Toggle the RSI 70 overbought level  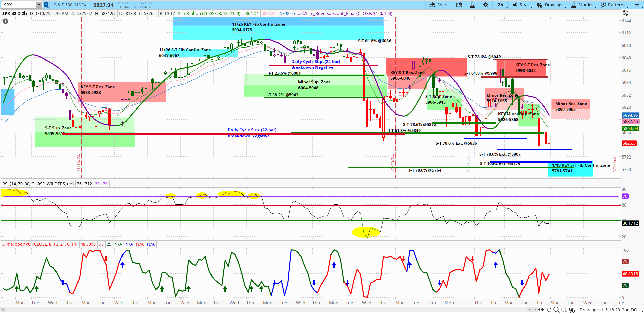point(105,184)
